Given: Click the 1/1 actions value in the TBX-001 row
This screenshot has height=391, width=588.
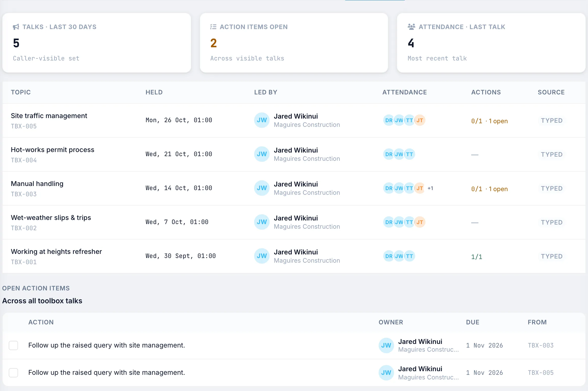Looking at the screenshot, I should [x=477, y=257].
